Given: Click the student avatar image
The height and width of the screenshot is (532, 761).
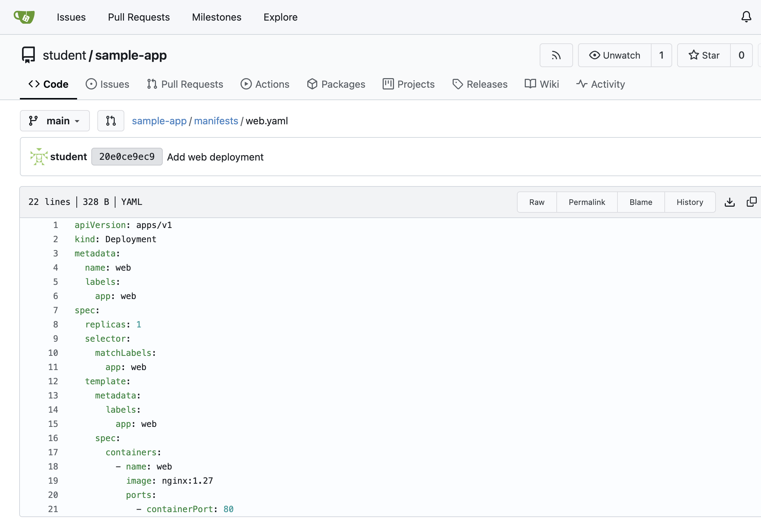Looking at the screenshot, I should [x=39, y=157].
